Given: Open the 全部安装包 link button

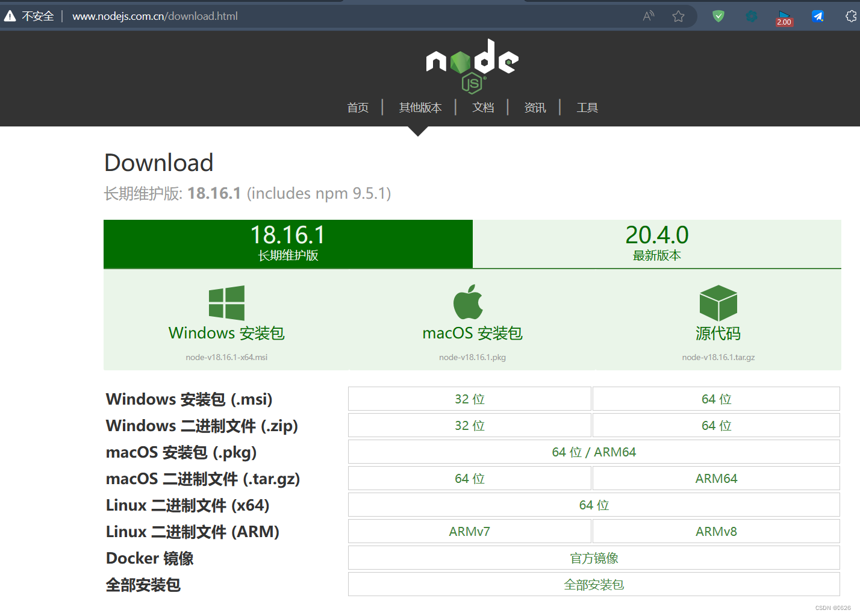Looking at the screenshot, I should coord(594,584).
